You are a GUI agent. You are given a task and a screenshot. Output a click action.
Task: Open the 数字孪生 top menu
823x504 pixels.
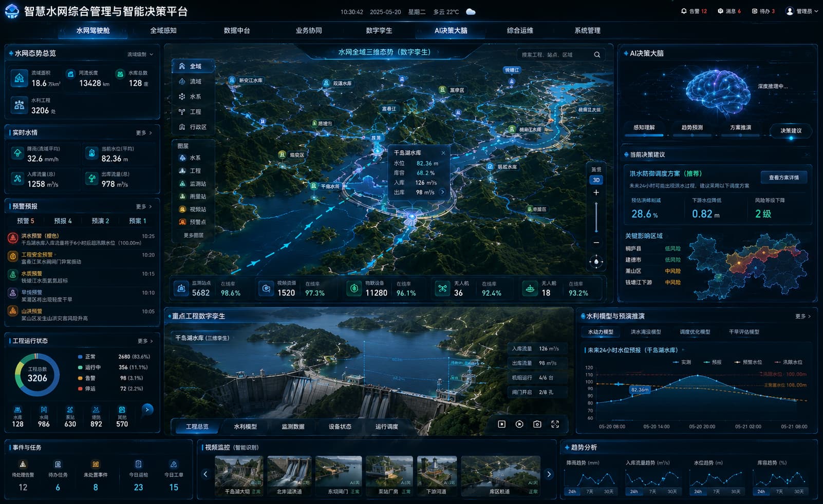379,31
